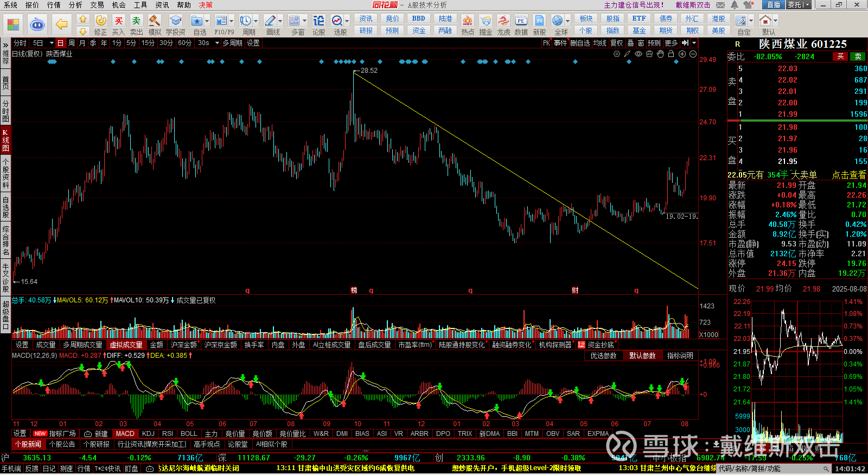The image size is (868, 475).
Task: Click 点击查看 link for large orders
Action: [849, 175]
